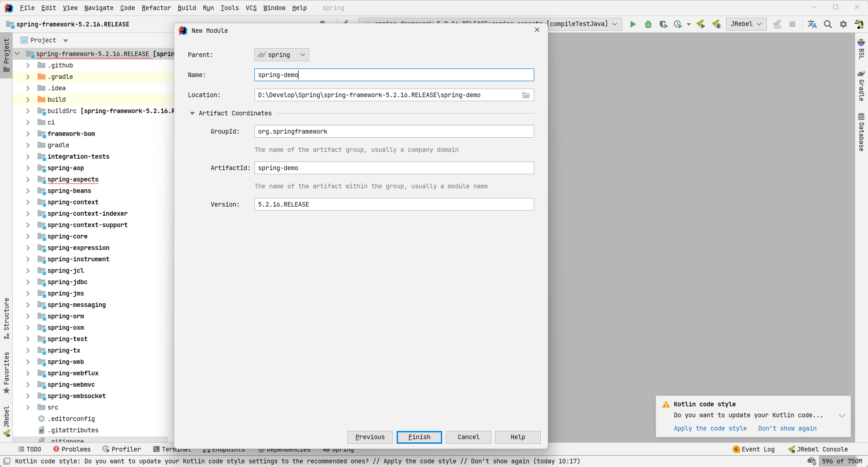Expand the spring-beans module node

pyautogui.click(x=28, y=191)
